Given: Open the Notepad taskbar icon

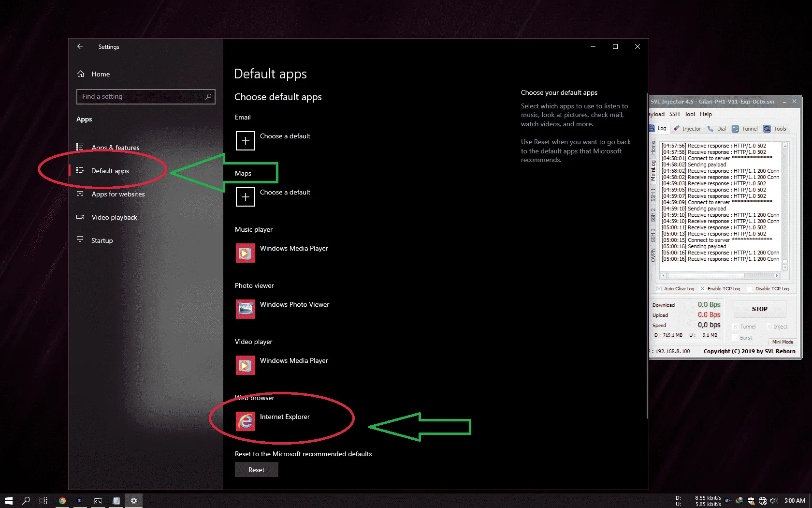Looking at the screenshot, I should [116, 501].
